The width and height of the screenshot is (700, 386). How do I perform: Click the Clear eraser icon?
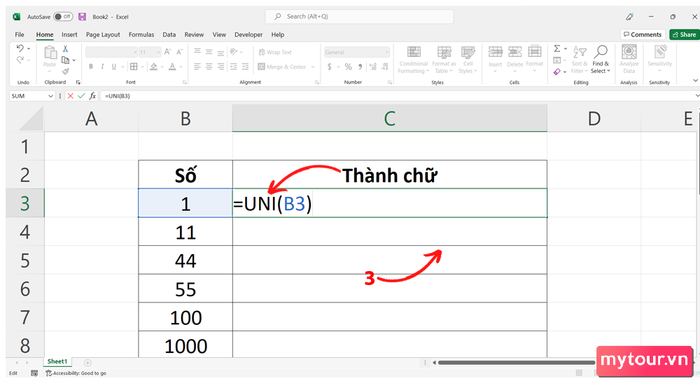(557, 71)
